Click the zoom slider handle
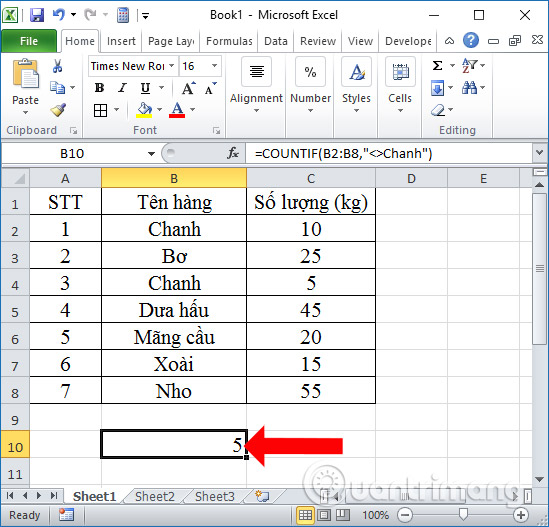 [463, 515]
